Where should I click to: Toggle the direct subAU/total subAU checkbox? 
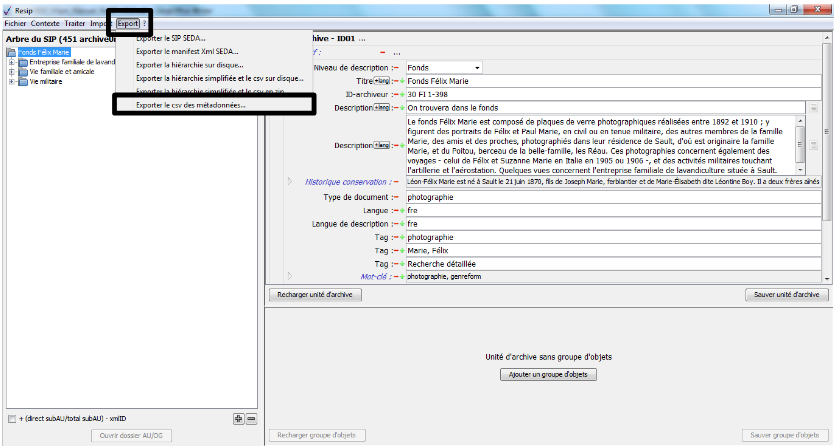(x=12, y=418)
